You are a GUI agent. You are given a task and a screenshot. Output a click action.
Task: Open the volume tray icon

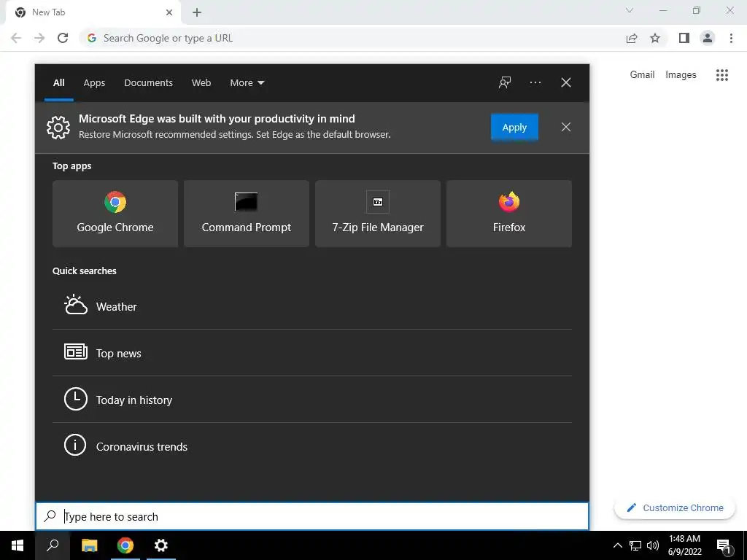pyautogui.click(x=653, y=545)
